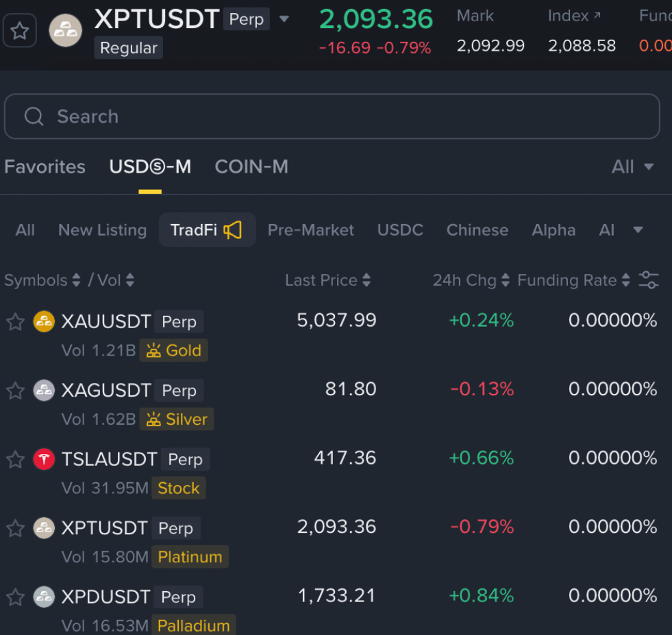This screenshot has height=635, width=672.
Task: Open column settings sliders icon
Action: 648,280
